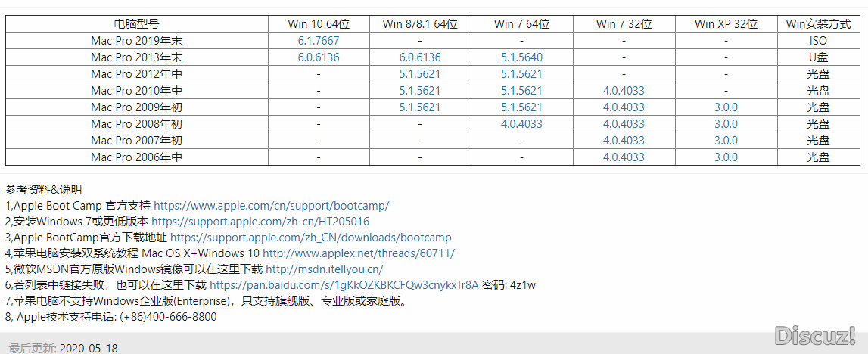Open Win 8/8.1 5.1.5621 link for Mac Pro 2012年中
Screen dimensions: 868x354
point(420,74)
